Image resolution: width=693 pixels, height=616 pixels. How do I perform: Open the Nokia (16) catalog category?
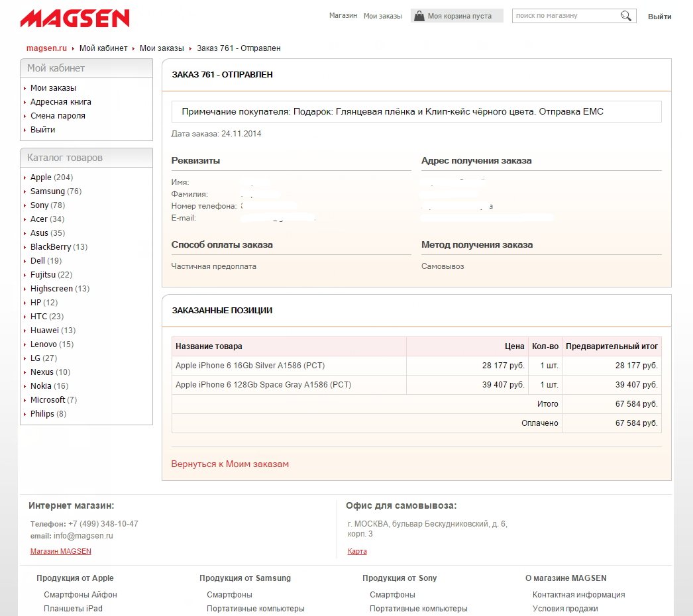pyautogui.click(x=50, y=385)
